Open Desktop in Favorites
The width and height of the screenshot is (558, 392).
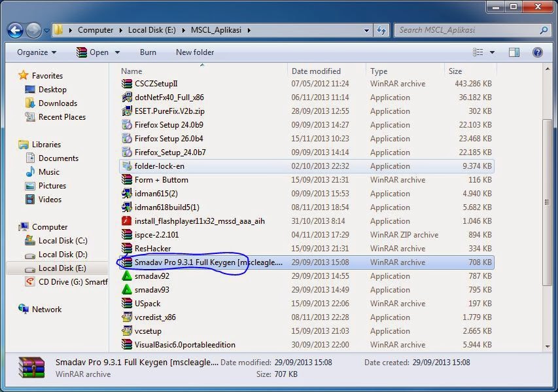click(52, 90)
